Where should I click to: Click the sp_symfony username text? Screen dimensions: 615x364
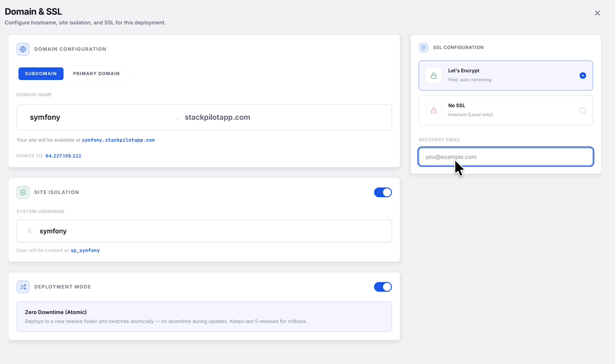click(x=85, y=251)
